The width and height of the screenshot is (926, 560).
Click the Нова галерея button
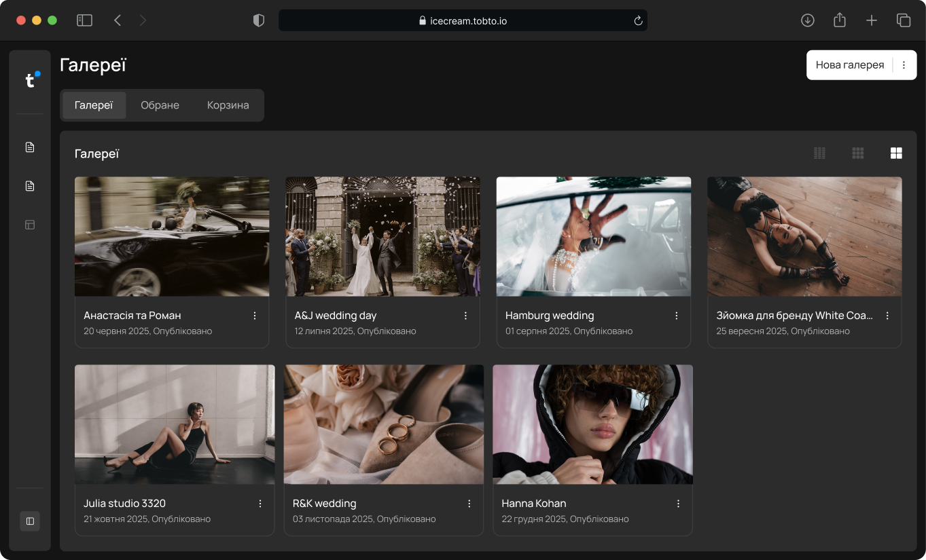(850, 65)
